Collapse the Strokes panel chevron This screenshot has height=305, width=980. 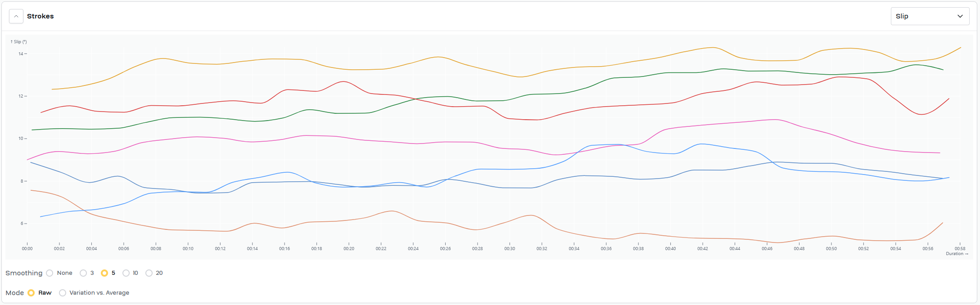click(x=16, y=16)
